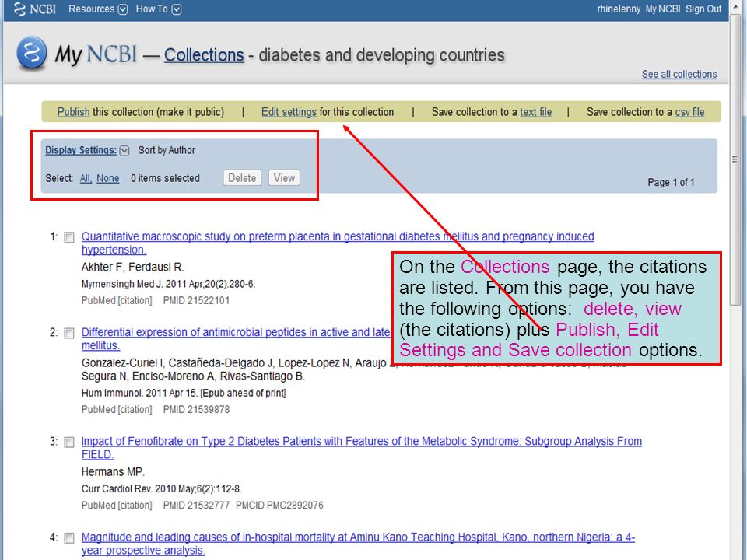This screenshot has width=747, height=560.
Task: Open Quantitative macroscopic study on preterm placenta article
Action: [x=337, y=243]
